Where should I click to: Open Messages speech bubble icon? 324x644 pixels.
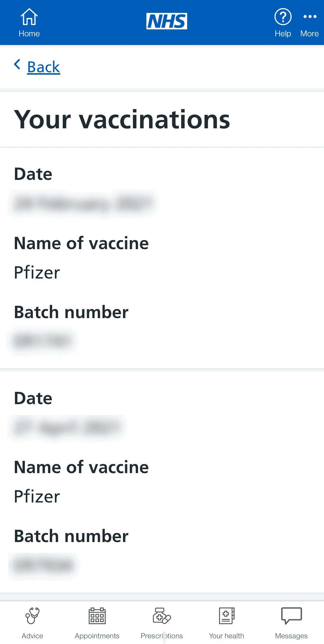pyautogui.click(x=291, y=616)
